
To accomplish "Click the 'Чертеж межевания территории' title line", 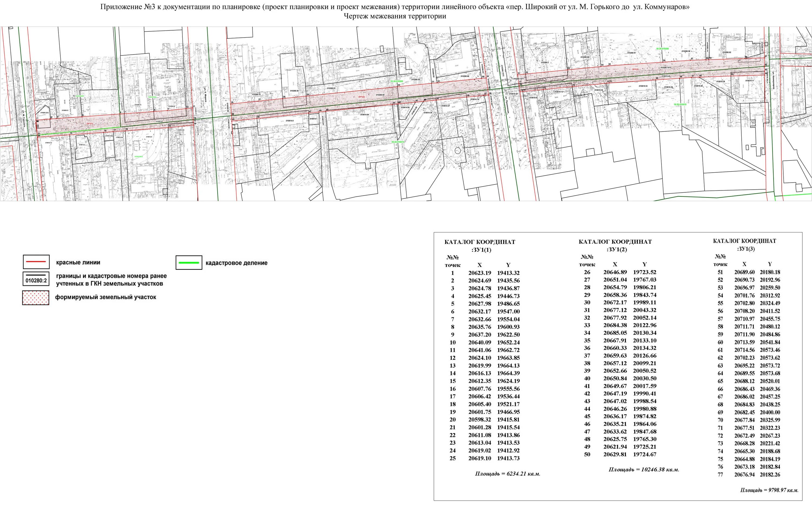I will [x=395, y=16].
